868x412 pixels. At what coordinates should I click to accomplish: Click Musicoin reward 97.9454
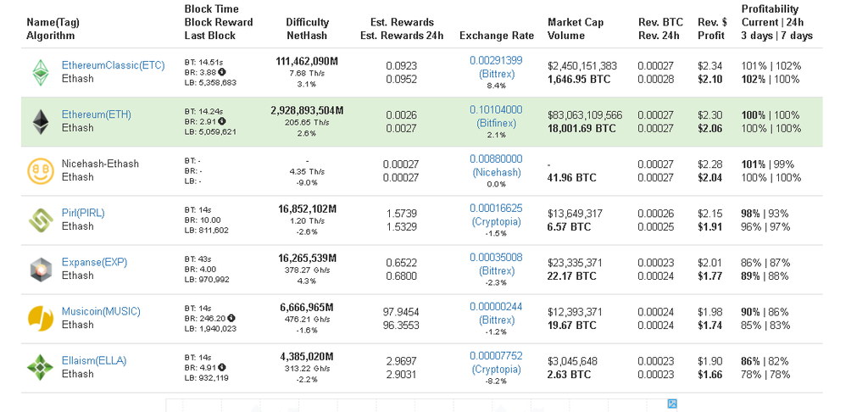pos(401,312)
